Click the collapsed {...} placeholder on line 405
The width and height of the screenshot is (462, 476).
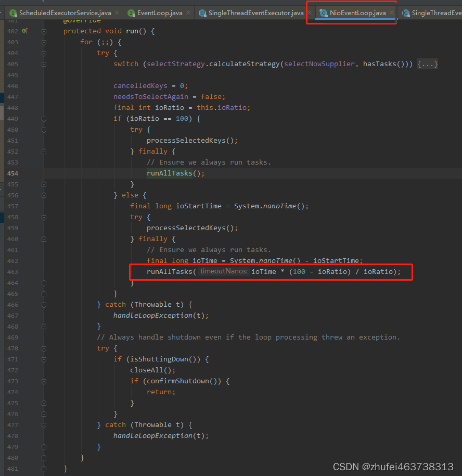click(x=428, y=64)
